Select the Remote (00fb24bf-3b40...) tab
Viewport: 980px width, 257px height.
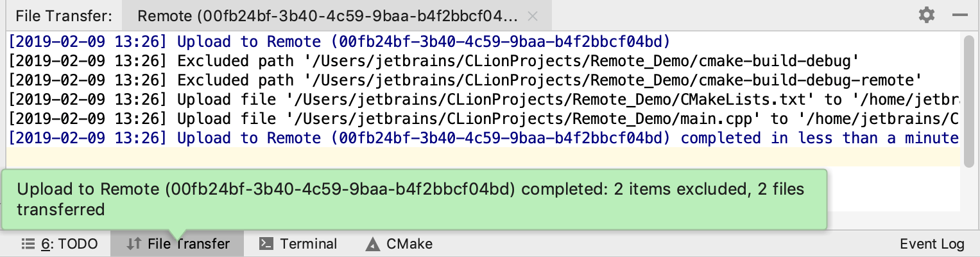click(x=327, y=15)
